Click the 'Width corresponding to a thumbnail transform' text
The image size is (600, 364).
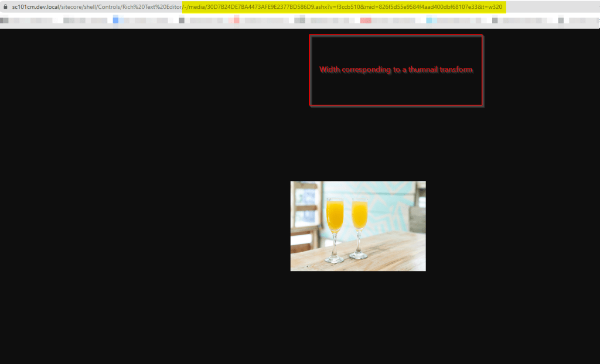(x=396, y=69)
